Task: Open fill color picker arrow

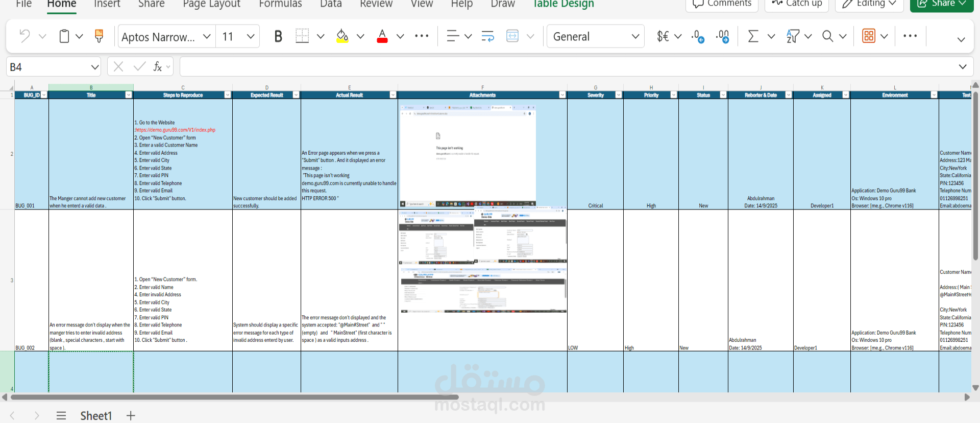Action: coord(360,36)
